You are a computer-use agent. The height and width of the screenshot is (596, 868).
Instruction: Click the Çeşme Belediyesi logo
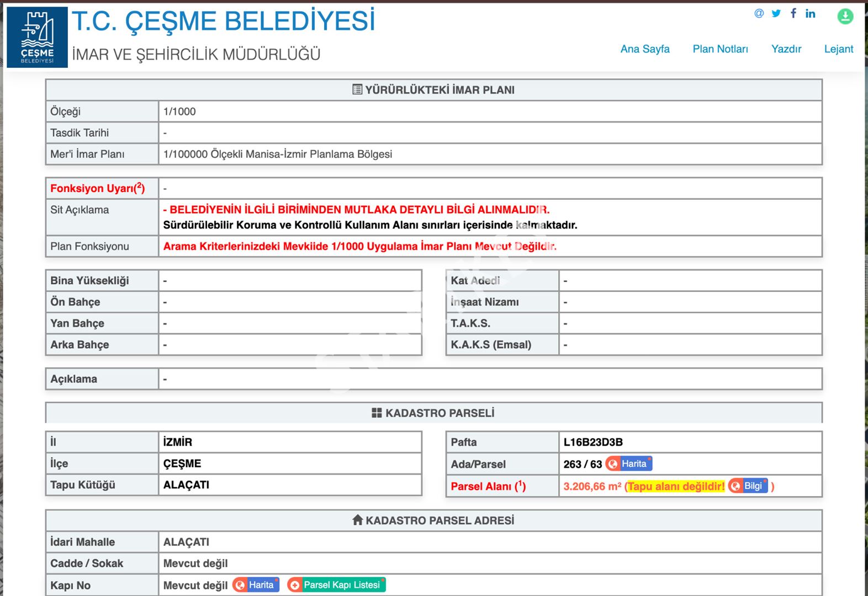(x=37, y=37)
